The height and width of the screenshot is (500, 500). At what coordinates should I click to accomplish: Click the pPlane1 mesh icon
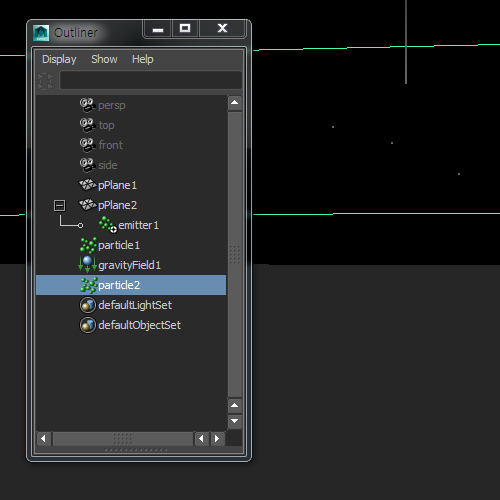(x=88, y=185)
